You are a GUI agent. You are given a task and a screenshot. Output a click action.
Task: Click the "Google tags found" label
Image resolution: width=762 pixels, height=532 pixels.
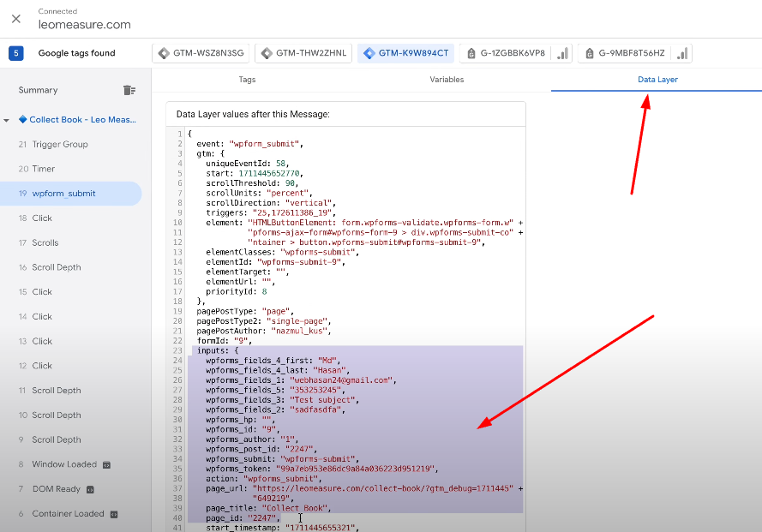coord(77,53)
